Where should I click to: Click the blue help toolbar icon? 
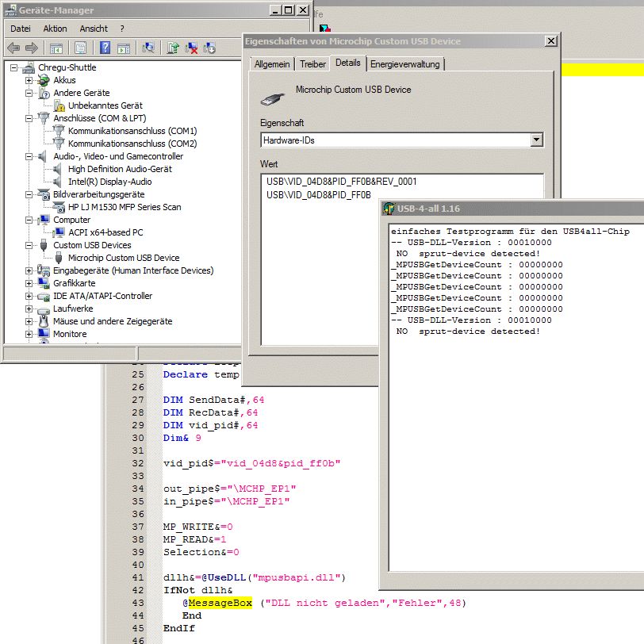click(105, 48)
